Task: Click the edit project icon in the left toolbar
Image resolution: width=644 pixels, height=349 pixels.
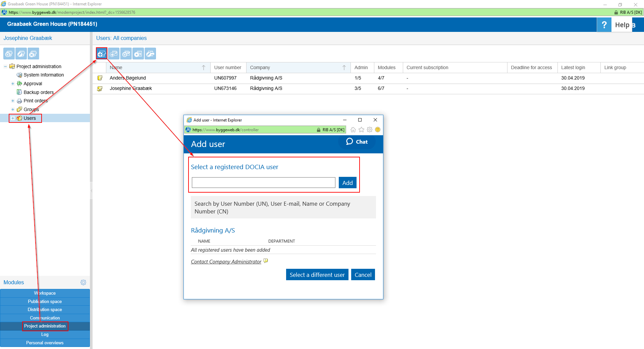Action: pyautogui.click(x=21, y=54)
